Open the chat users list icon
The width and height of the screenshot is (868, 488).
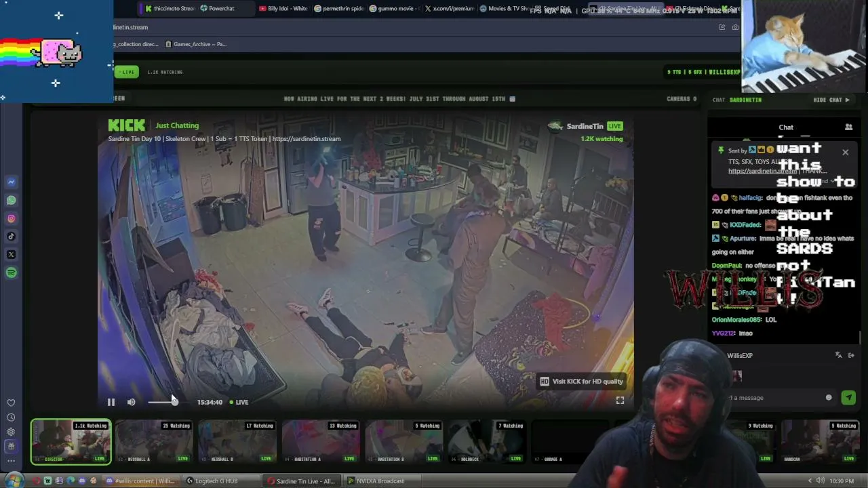click(848, 127)
